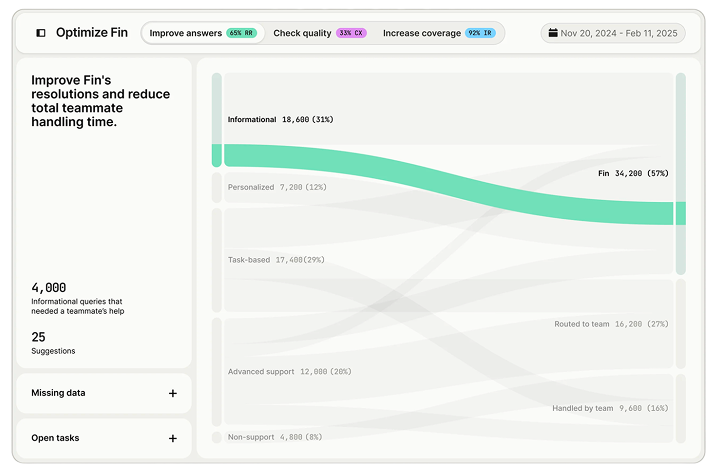Switch to the Increase coverage tab

pyautogui.click(x=439, y=33)
